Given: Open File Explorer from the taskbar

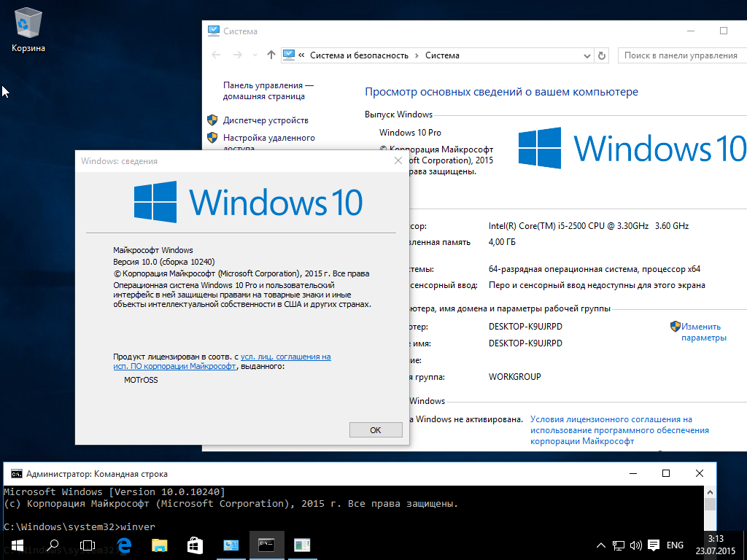Looking at the screenshot, I should (160, 545).
